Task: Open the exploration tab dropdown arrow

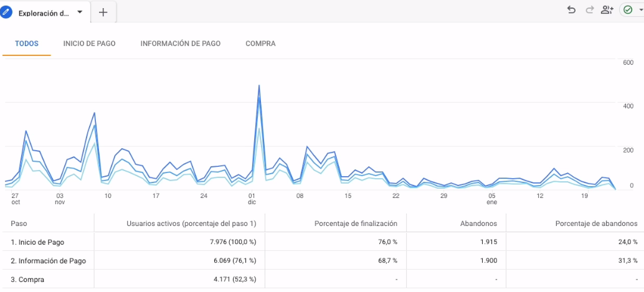Action: [x=80, y=12]
